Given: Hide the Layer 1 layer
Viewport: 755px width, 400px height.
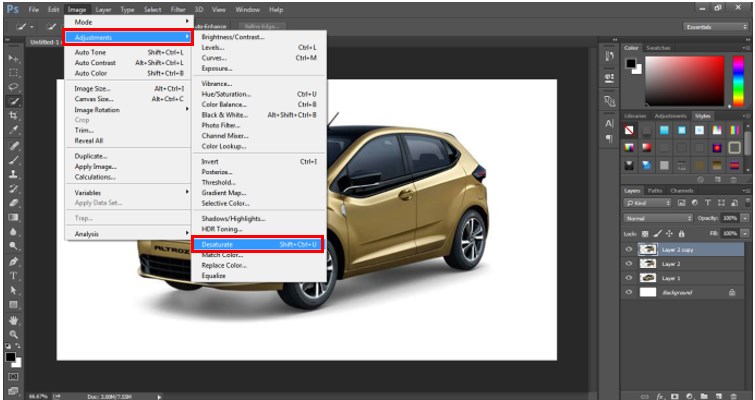Looking at the screenshot, I should (629, 278).
